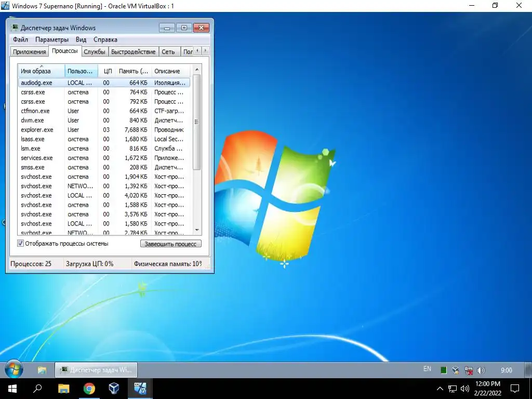Switch to the "Быстродействие" tab

134,51
